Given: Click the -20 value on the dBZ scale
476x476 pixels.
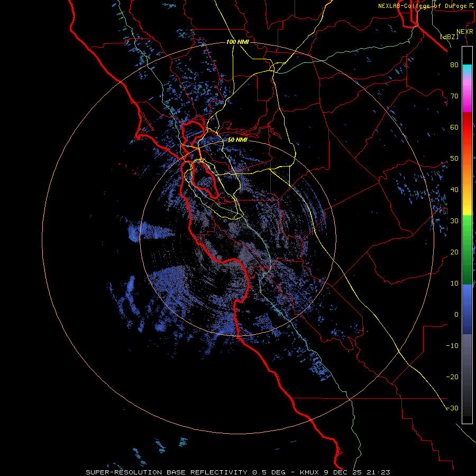Looking at the screenshot, I should tap(452, 377).
